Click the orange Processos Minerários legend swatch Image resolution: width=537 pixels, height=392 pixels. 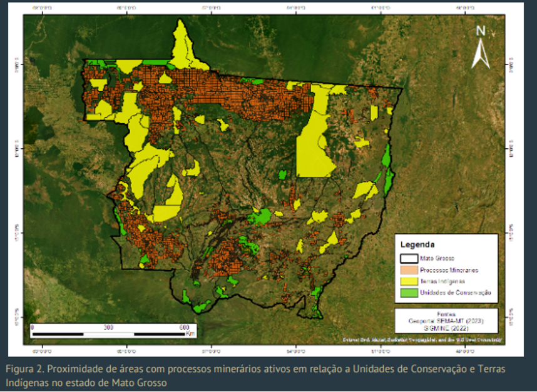(408, 269)
